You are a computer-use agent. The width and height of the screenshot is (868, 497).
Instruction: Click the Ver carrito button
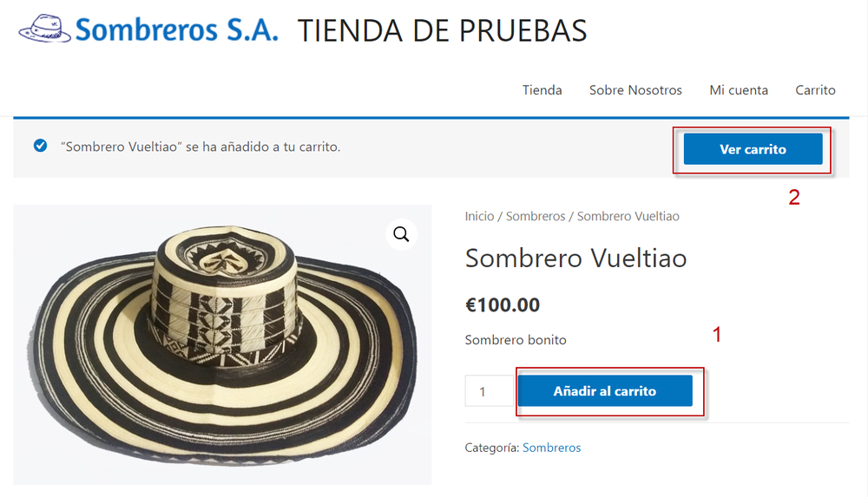[x=753, y=149]
